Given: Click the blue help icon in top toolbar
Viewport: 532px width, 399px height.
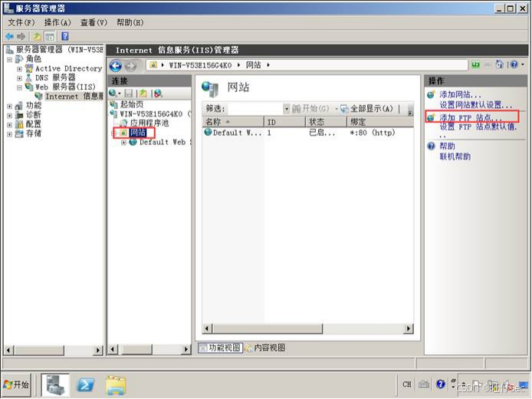Looking at the screenshot, I should coord(65,36).
